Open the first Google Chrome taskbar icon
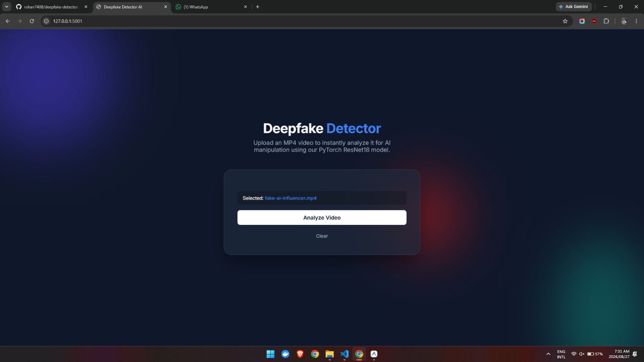Image resolution: width=644 pixels, height=362 pixels. pos(315,354)
